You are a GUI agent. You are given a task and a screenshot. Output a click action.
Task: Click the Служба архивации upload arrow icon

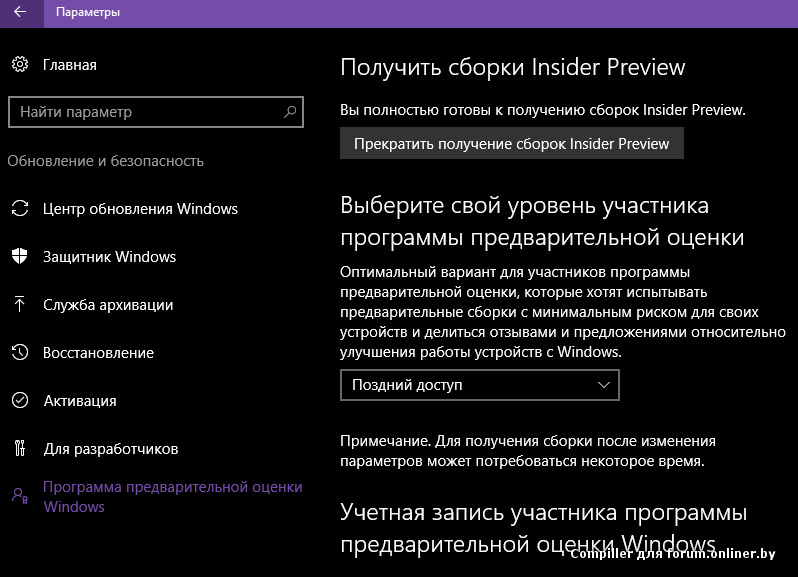(x=19, y=304)
